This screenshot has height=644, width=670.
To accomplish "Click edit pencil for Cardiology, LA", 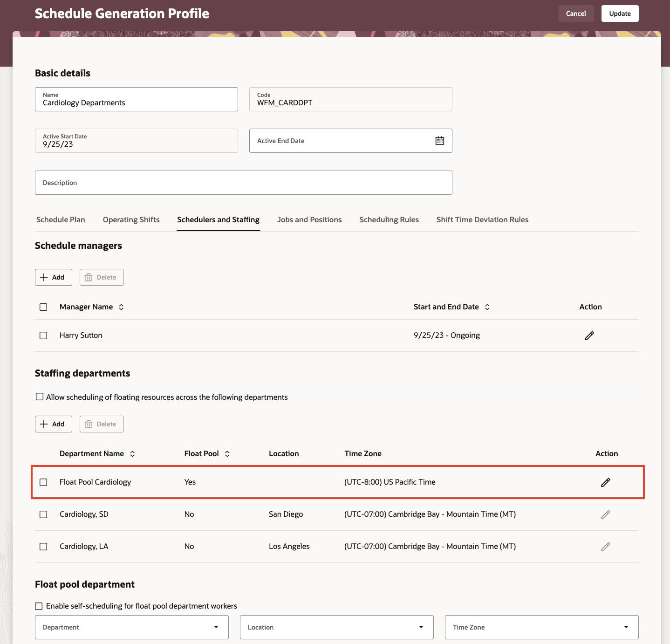I will [605, 547].
